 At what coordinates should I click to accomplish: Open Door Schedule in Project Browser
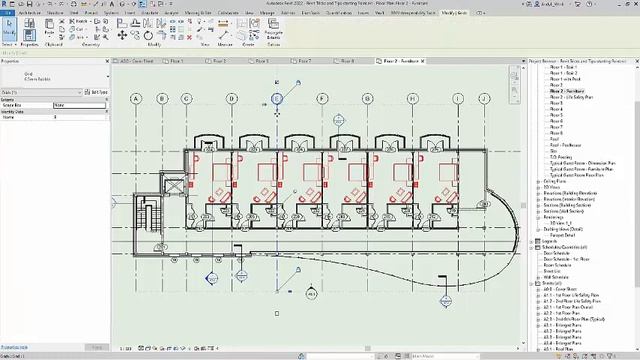556,253
